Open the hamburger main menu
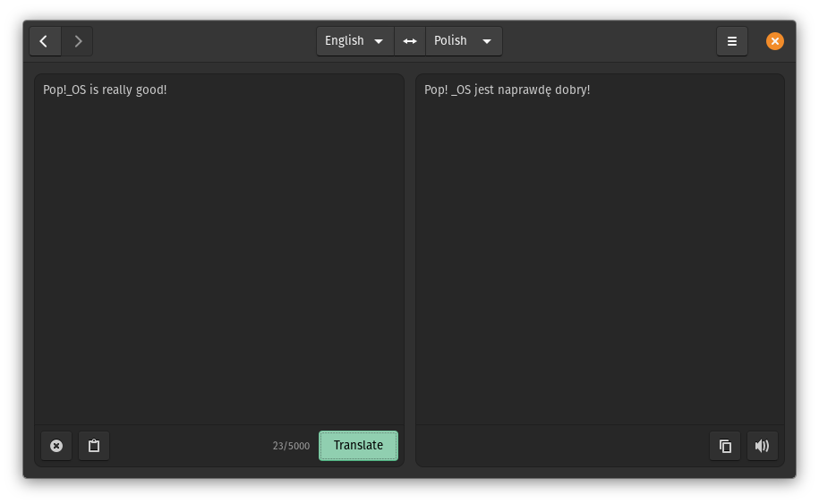The height and width of the screenshot is (504, 819). tap(732, 41)
